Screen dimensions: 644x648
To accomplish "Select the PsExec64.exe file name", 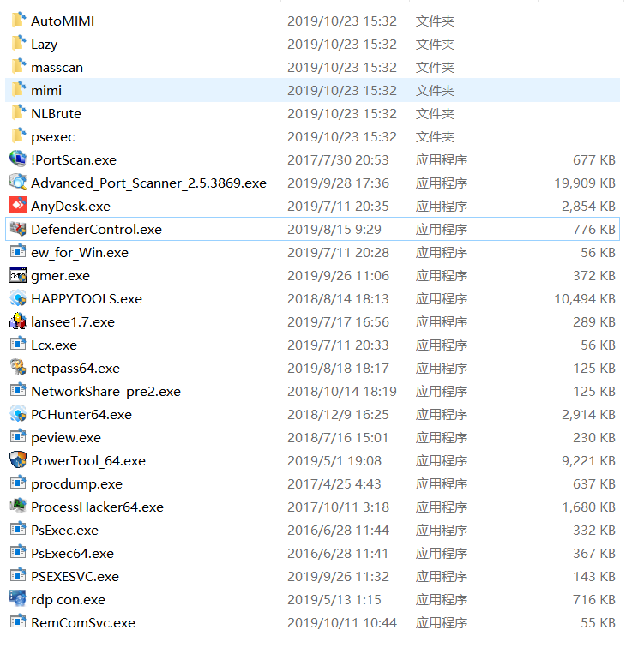I will pos(73,554).
